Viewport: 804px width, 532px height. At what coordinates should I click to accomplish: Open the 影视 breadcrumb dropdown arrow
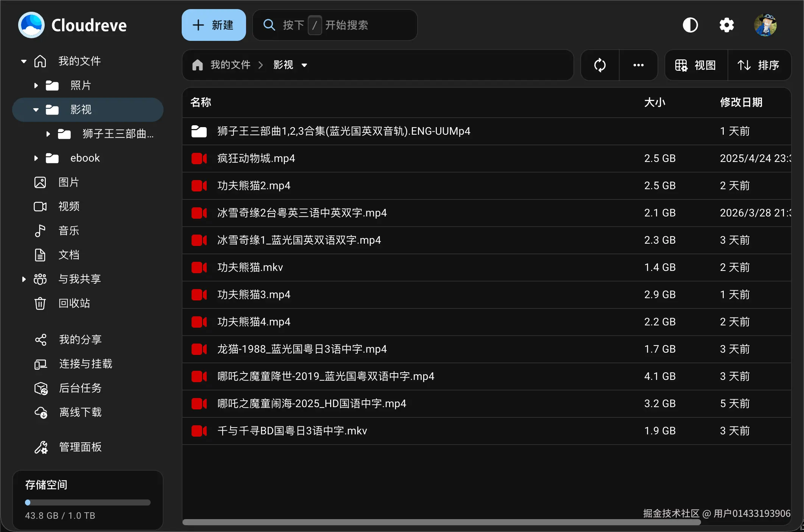[x=305, y=65]
